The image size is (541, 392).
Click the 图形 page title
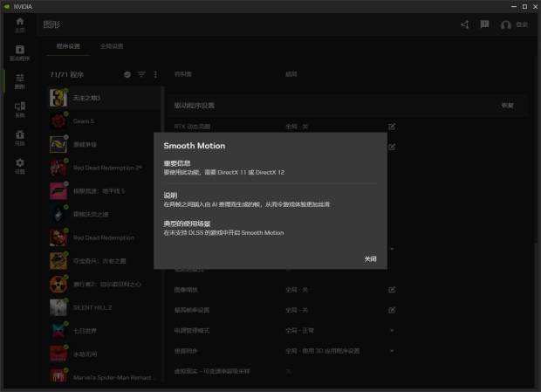pyautogui.click(x=51, y=24)
